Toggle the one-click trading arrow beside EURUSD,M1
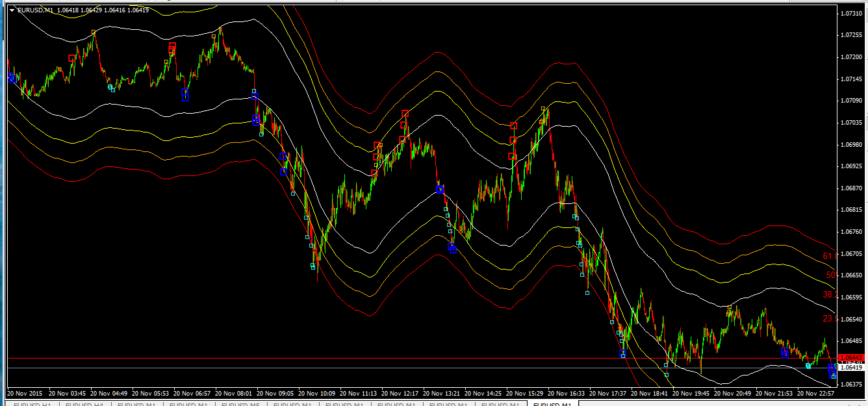Screen dimensions: 868x406 pyautogui.click(x=12, y=10)
